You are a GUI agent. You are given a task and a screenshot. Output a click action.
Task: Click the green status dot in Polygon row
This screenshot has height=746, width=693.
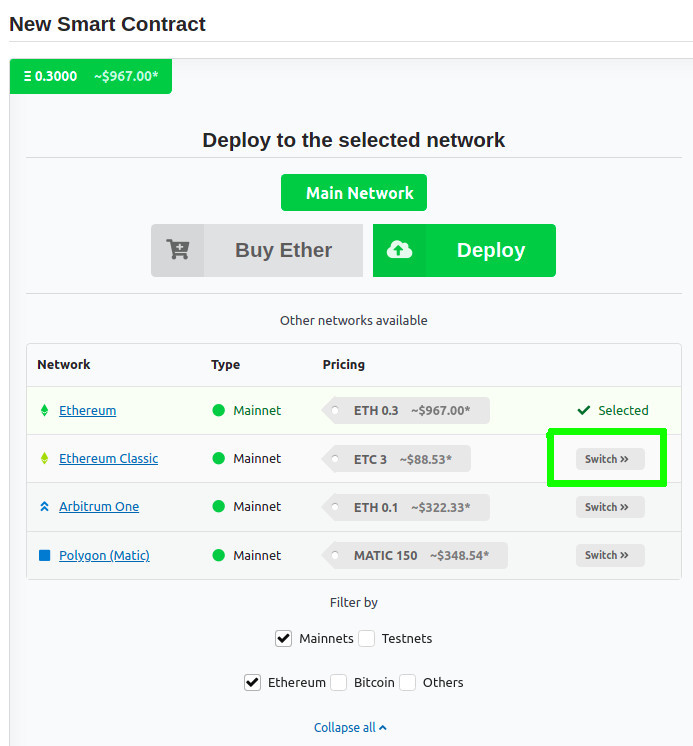pyautogui.click(x=218, y=555)
